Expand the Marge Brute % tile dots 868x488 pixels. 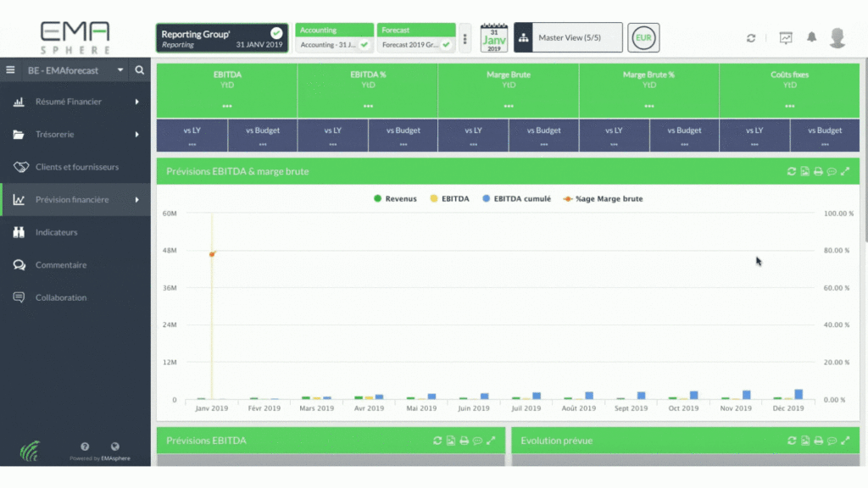tap(649, 106)
